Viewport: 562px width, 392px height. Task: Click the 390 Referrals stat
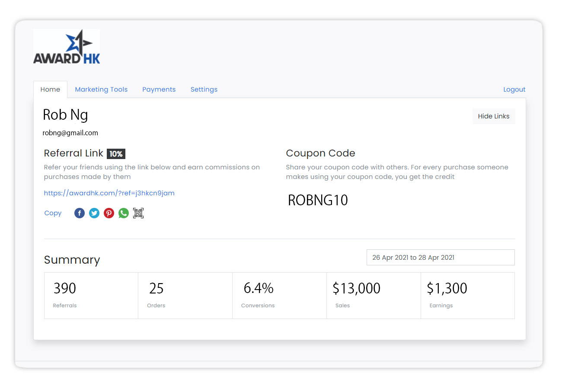[91, 296]
